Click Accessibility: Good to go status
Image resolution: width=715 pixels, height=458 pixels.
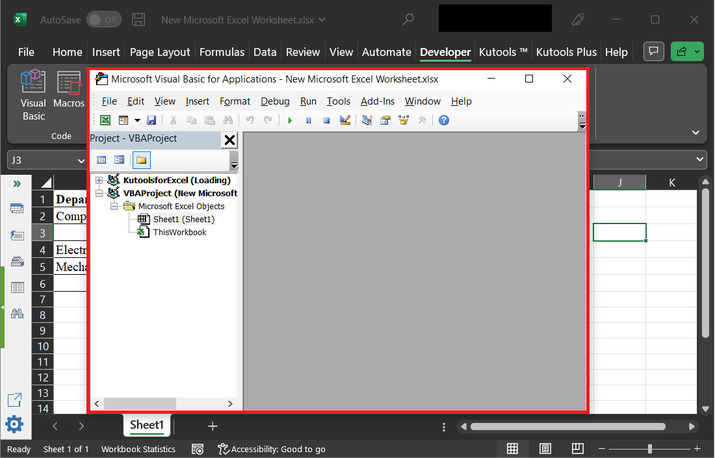(x=272, y=449)
